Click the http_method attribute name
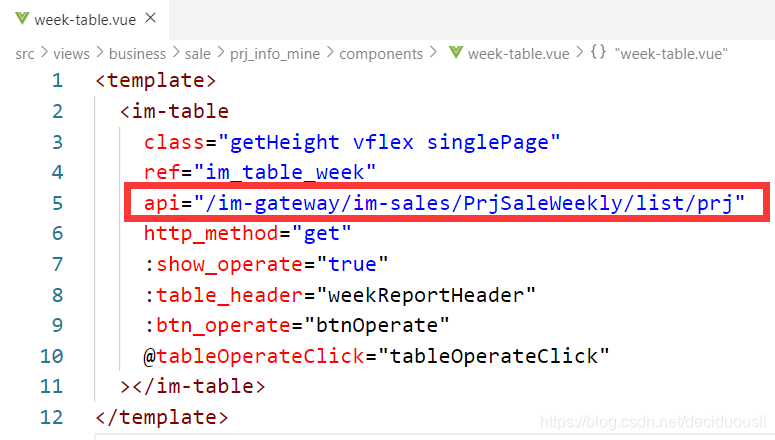 211,233
